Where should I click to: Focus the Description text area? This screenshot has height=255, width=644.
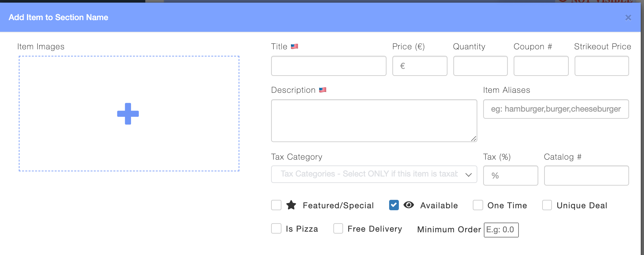pyautogui.click(x=374, y=121)
